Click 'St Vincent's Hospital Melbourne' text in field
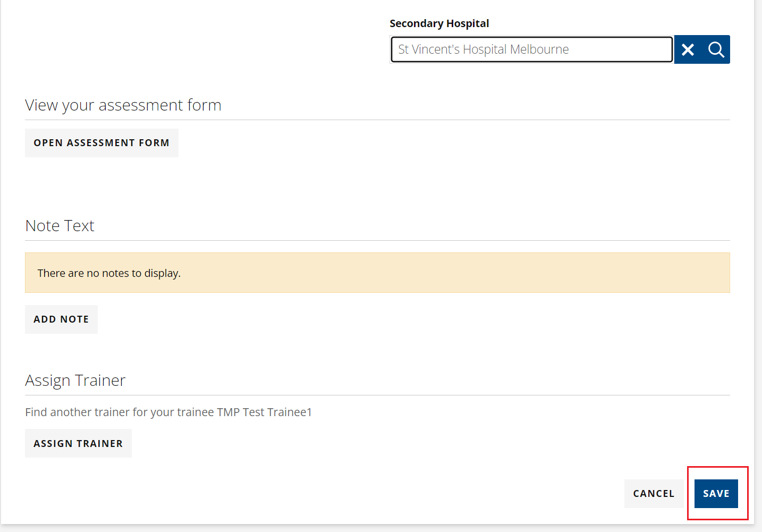Screen dimensions: 762x532 coord(484,49)
